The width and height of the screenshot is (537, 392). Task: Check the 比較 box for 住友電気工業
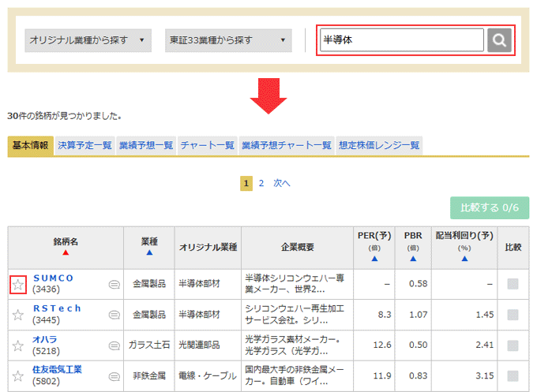click(x=513, y=376)
